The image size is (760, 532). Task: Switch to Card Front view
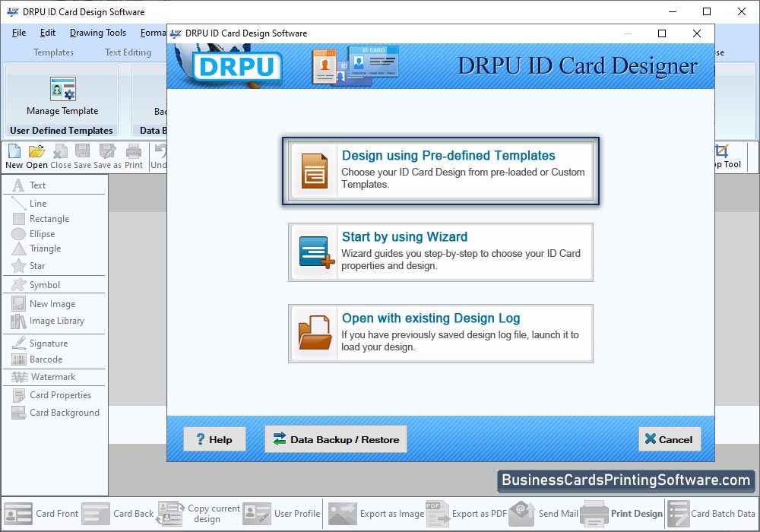[41, 514]
